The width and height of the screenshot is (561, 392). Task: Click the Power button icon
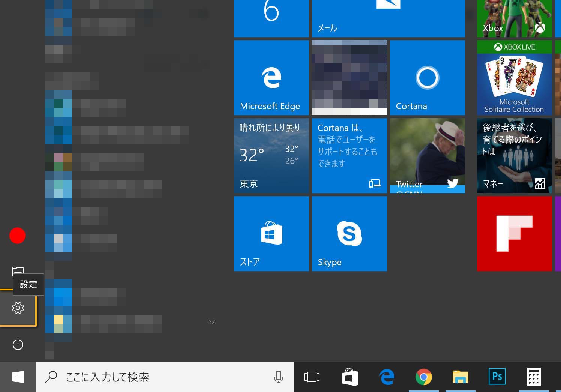point(18,344)
